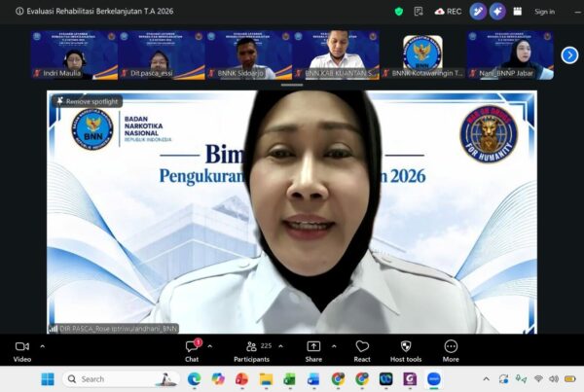Open the AI Companion sparkle icon
Screen dimensions: 584x392
click(497, 12)
